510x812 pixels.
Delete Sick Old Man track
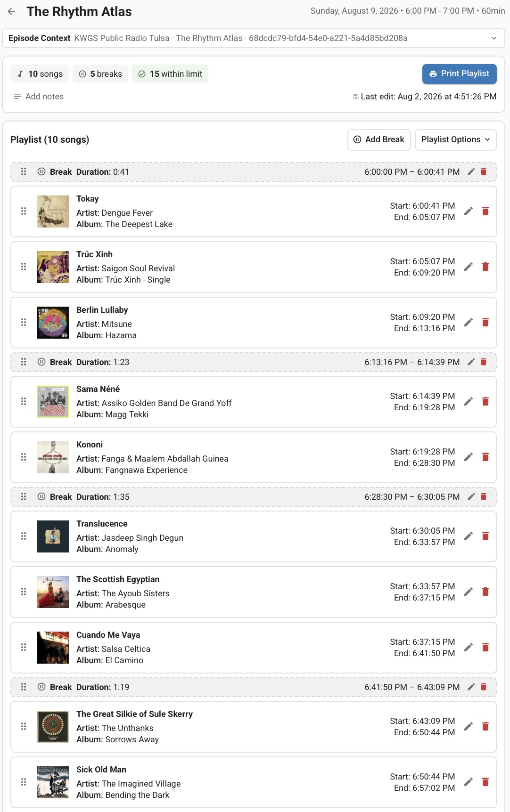click(485, 782)
